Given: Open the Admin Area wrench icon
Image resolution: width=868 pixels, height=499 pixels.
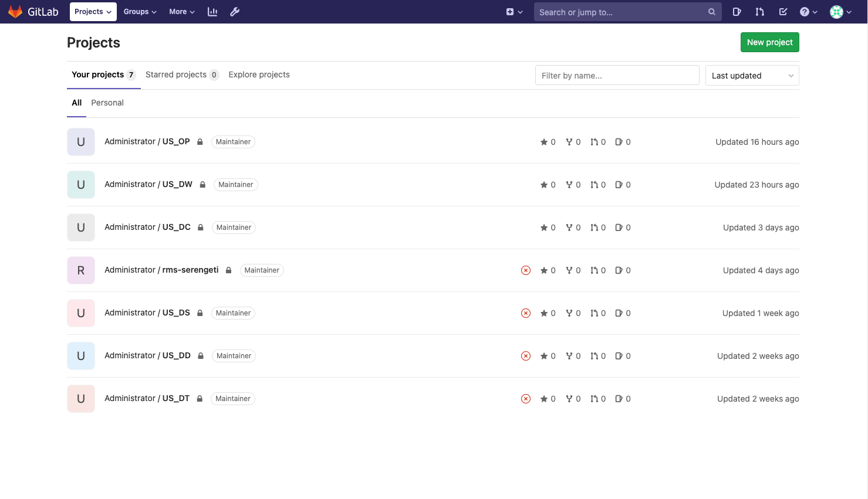Looking at the screenshot, I should click(235, 12).
